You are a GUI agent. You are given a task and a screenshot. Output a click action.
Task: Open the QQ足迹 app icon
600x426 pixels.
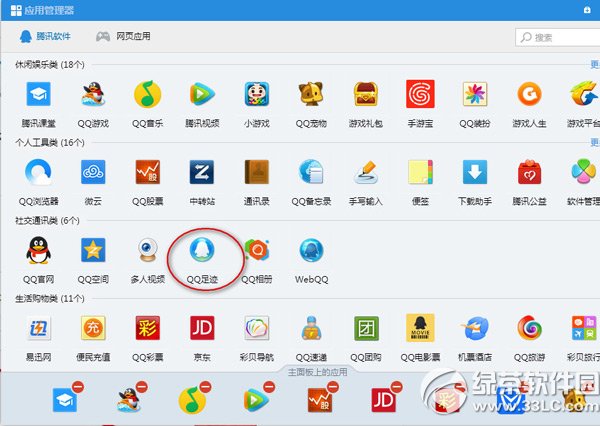[204, 251]
